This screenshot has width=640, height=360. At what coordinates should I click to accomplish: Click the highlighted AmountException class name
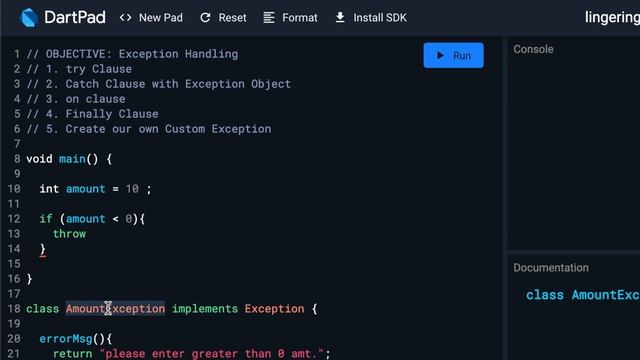(x=115, y=309)
